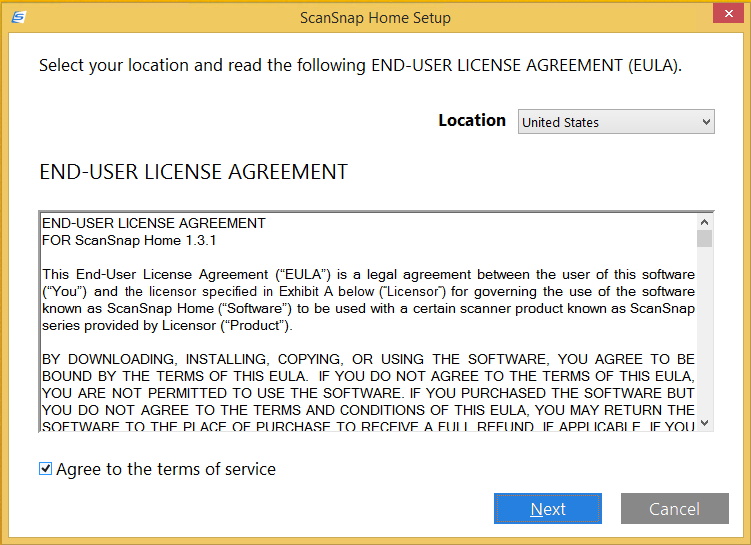Click the "BY DOWNLOADING, INSTALLING" paragraph
The width and height of the screenshot is (751, 545).
[368, 384]
